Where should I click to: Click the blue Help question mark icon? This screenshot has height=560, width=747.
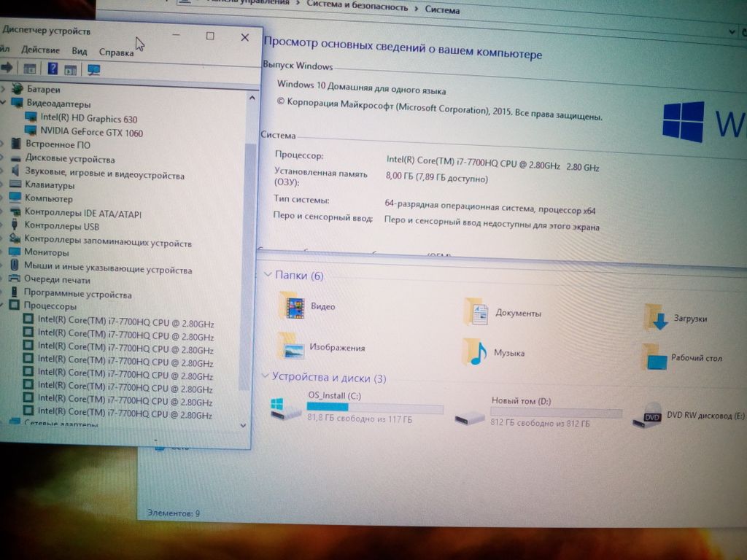[x=53, y=69]
